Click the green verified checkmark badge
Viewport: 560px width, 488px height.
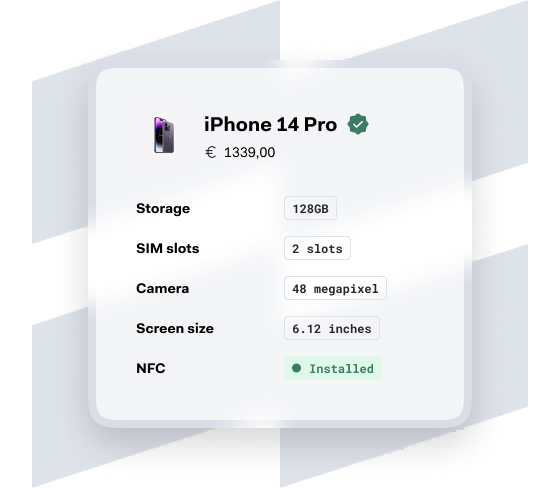coord(358,124)
